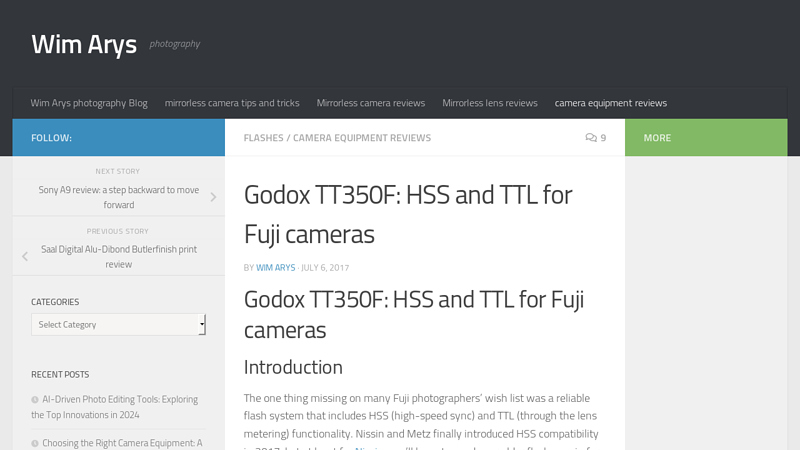Image resolution: width=800 pixels, height=450 pixels.
Task: Open the Select Category dropdown
Action: click(x=118, y=324)
